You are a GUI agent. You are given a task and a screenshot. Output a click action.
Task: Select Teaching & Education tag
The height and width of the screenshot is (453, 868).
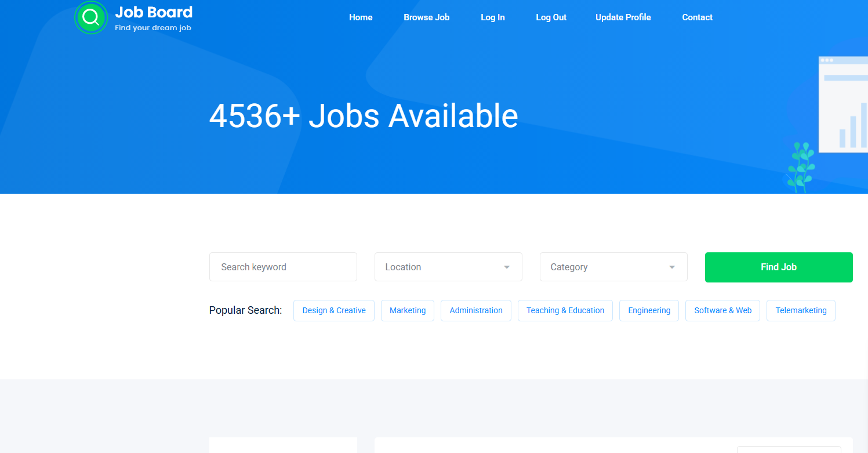click(x=565, y=310)
